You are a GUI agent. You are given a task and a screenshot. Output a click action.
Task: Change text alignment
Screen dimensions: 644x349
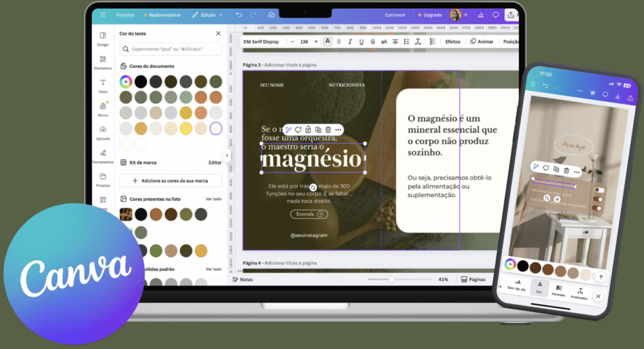pos(395,42)
